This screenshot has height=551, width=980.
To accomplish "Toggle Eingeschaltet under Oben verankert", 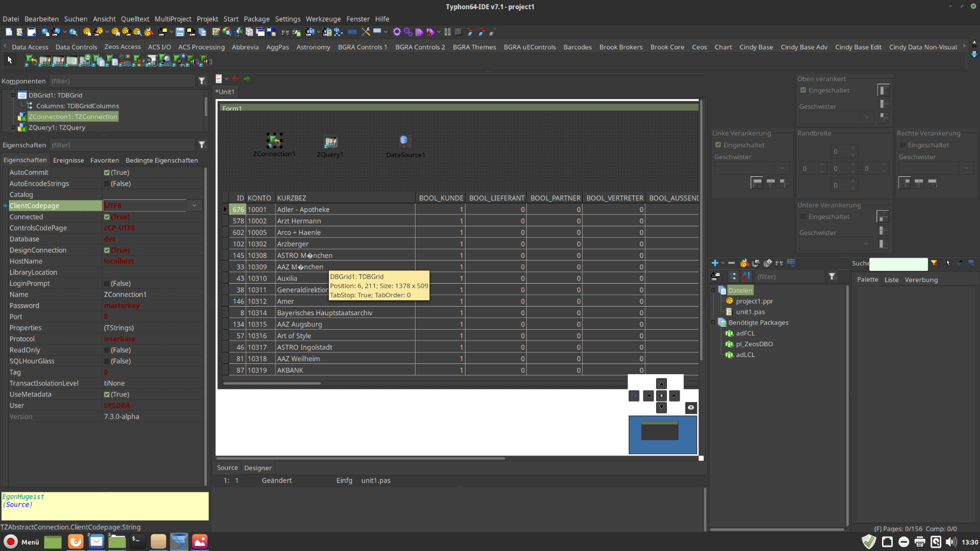I will pyautogui.click(x=803, y=90).
